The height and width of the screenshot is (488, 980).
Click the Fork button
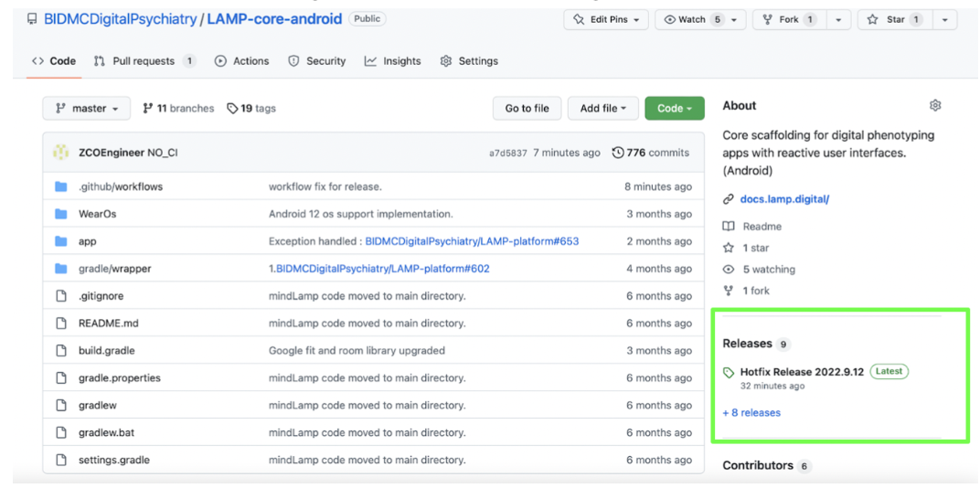(x=789, y=20)
